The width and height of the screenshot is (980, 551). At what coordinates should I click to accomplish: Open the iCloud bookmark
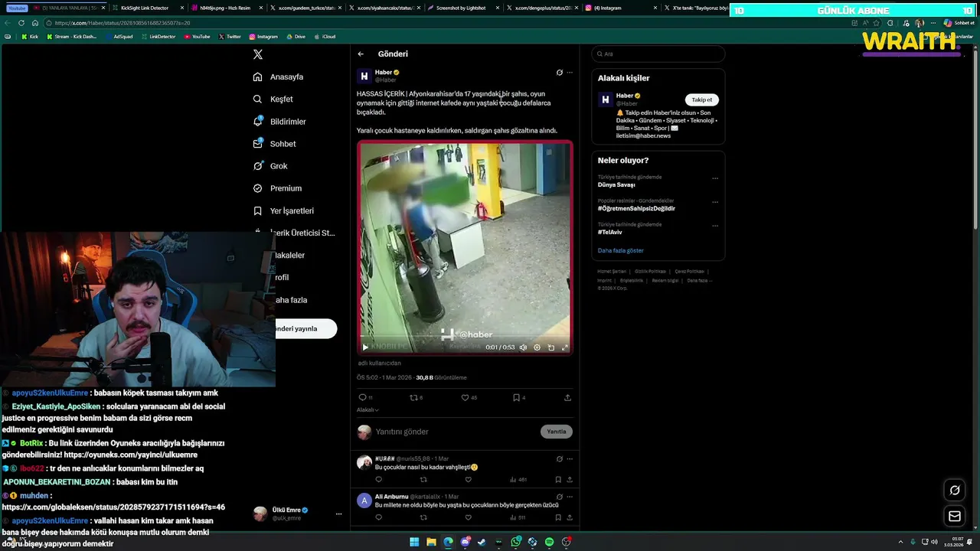click(x=325, y=37)
